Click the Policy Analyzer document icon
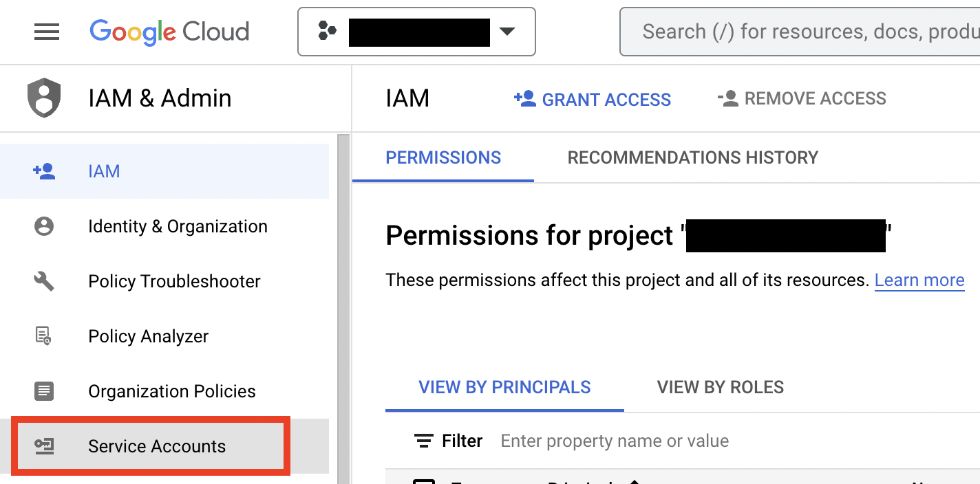The height and width of the screenshot is (484, 980). [x=44, y=336]
